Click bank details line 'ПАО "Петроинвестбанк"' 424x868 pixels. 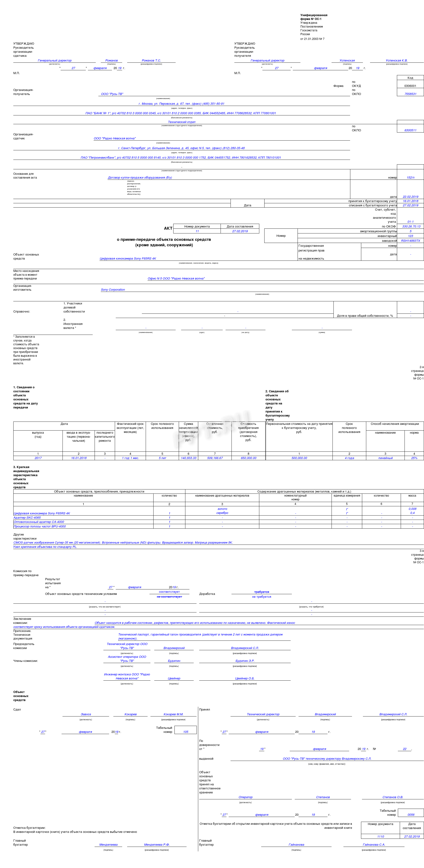tap(180, 158)
